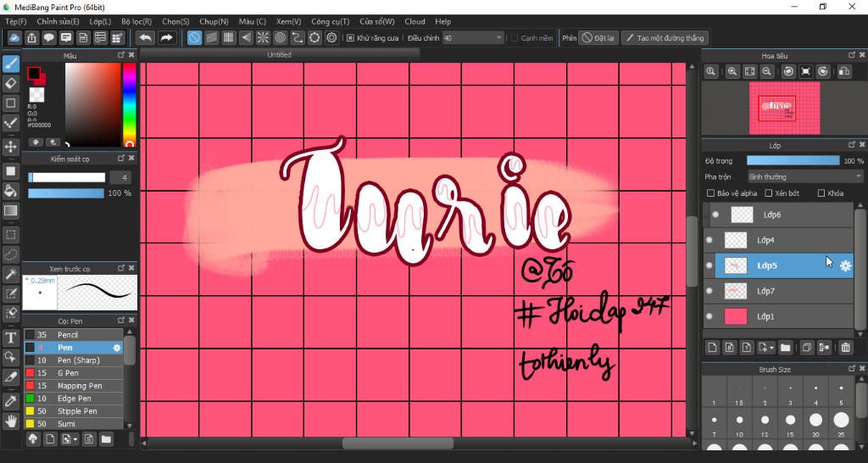This screenshot has height=463, width=868.
Task: Hide layer Lớp7 visibility dot
Action: (x=709, y=291)
